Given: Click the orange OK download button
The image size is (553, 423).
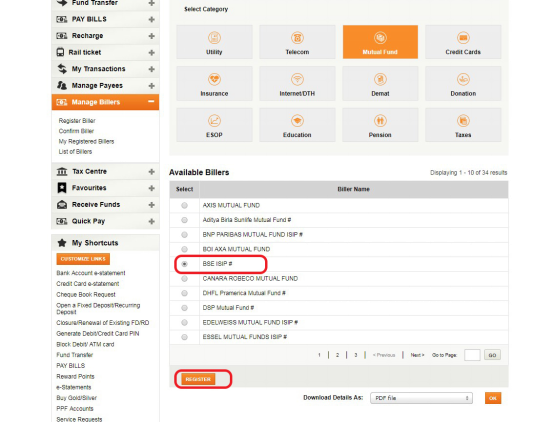Looking at the screenshot, I should [493, 398].
